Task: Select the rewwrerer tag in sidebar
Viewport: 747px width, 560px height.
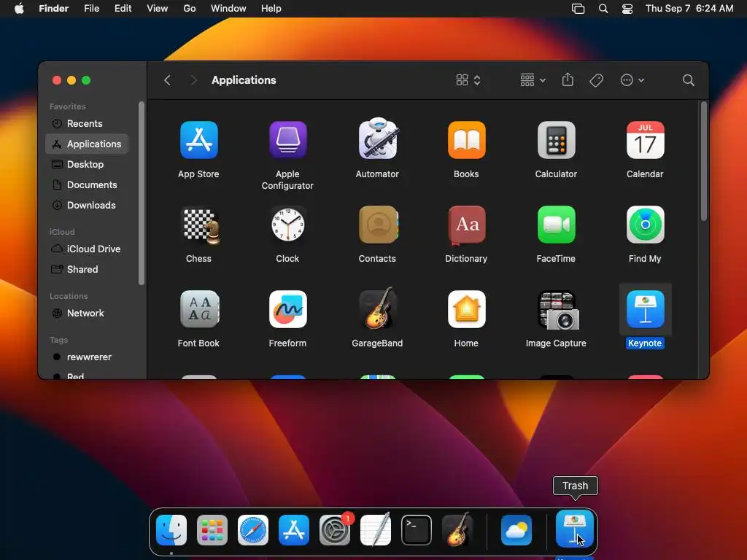Action: 87,357
